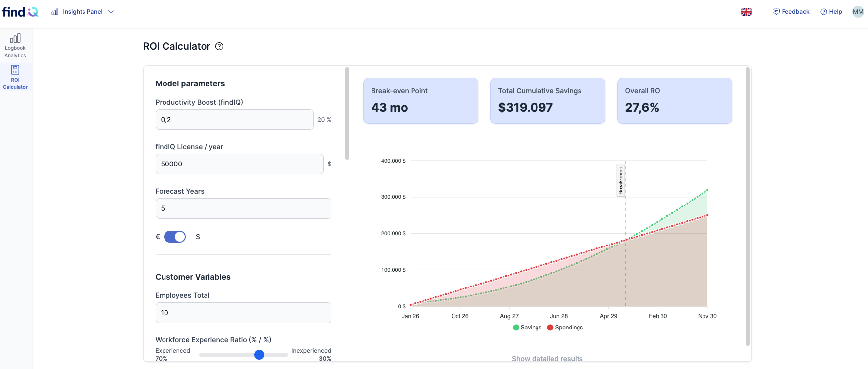Click the Break-even marker on chart

click(621, 180)
